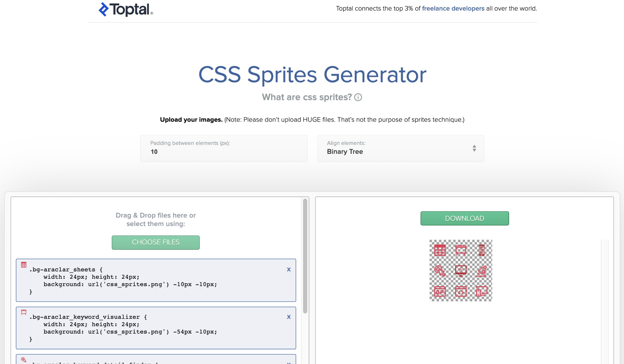Click the CHOOSE FILES button
624x364 pixels.
156,242
